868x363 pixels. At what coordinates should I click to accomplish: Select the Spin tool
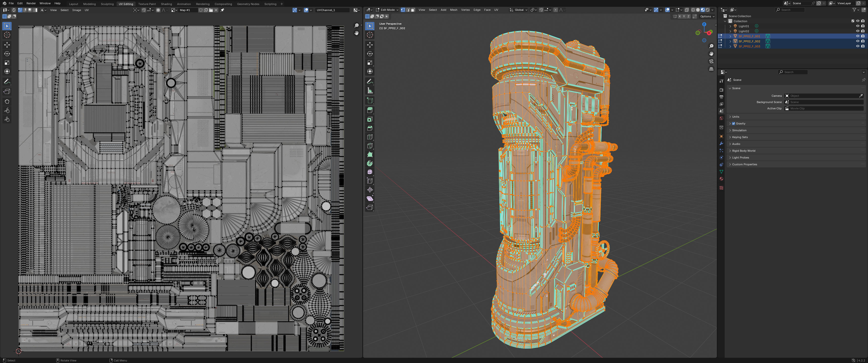click(370, 163)
